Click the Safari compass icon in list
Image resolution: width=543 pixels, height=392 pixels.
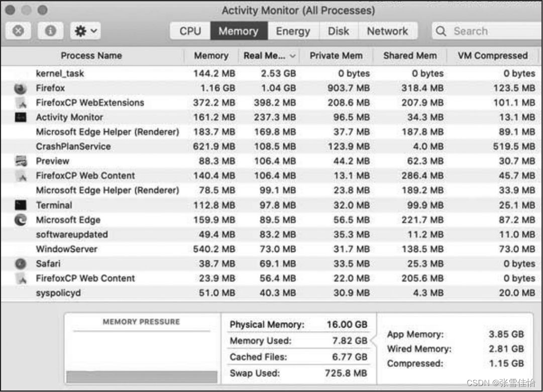point(21,264)
